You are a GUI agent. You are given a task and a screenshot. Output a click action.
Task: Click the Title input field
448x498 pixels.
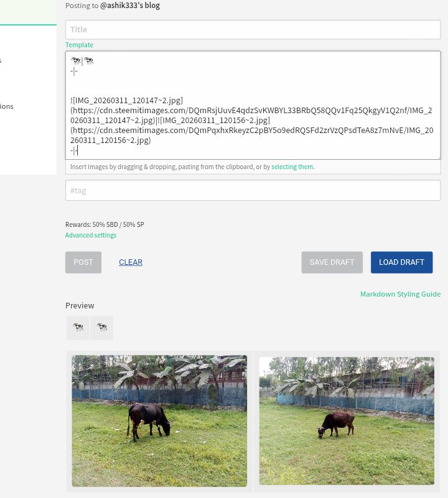tap(253, 30)
